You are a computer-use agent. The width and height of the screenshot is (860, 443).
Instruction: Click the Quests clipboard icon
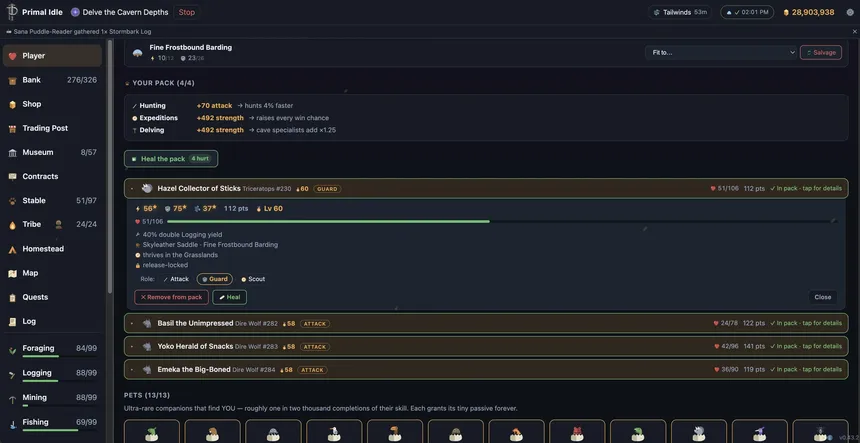click(13, 297)
